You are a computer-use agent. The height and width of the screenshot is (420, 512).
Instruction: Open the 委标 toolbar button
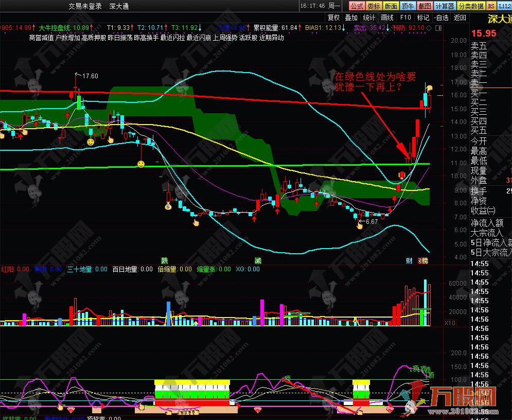(374, 6)
